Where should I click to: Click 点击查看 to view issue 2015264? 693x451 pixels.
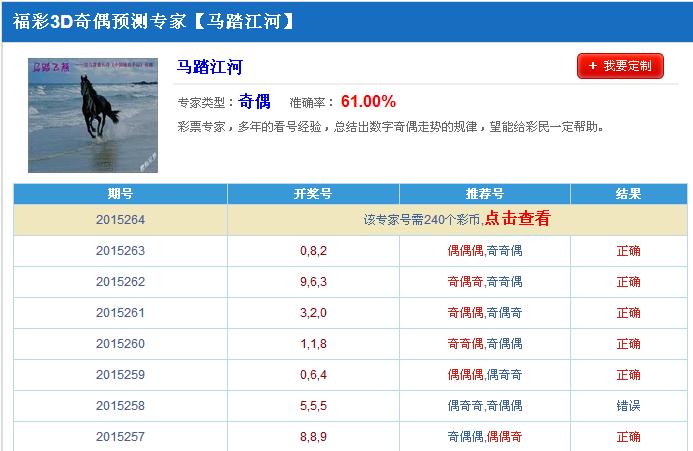coord(517,218)
